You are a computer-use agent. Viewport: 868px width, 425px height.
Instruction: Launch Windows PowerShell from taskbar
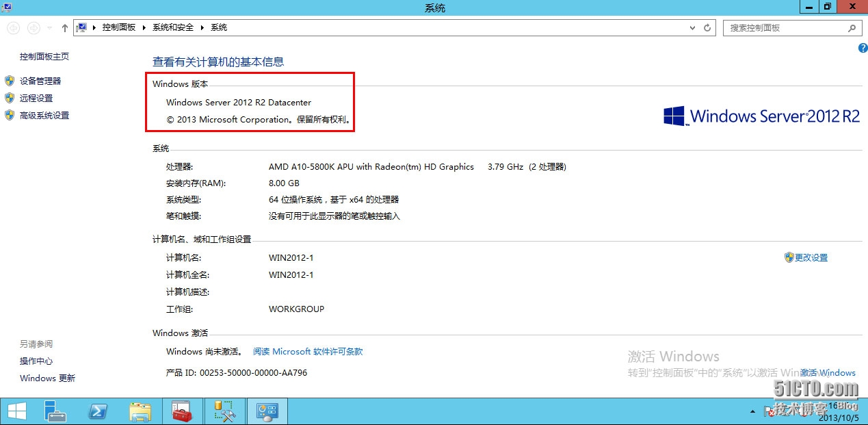tap(98, 411)
